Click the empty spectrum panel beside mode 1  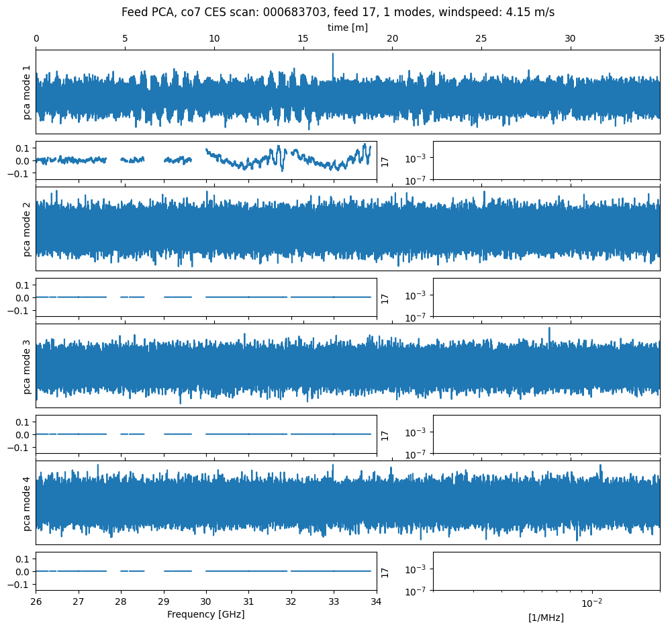pyautogui.click(x=546, y=160)
